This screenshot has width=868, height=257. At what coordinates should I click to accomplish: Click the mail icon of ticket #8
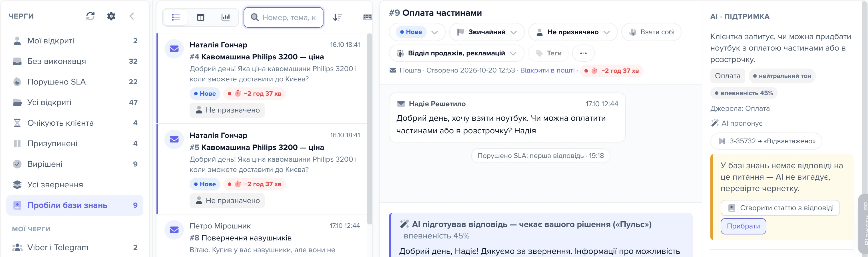pos(174,230)
